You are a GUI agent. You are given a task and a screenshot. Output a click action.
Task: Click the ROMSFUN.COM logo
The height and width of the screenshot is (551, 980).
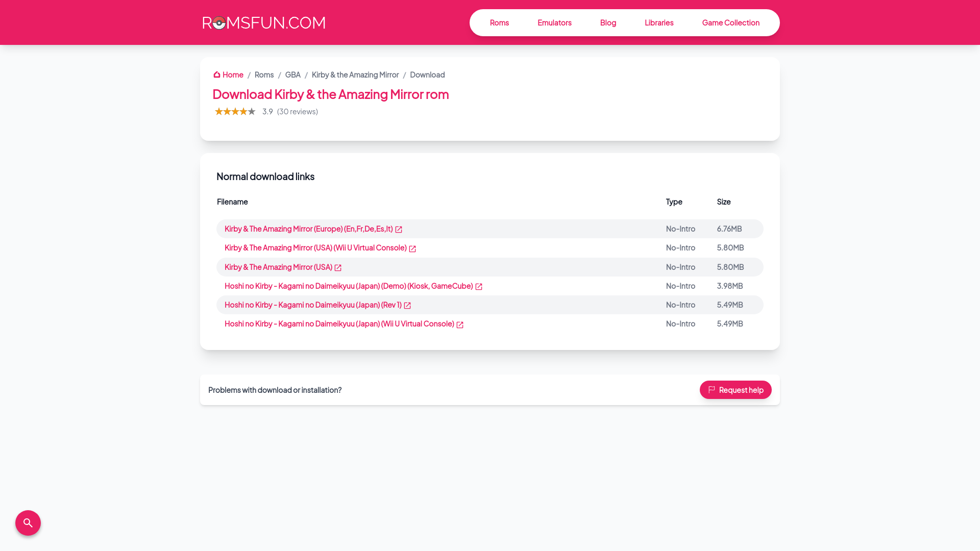[264, 22]
